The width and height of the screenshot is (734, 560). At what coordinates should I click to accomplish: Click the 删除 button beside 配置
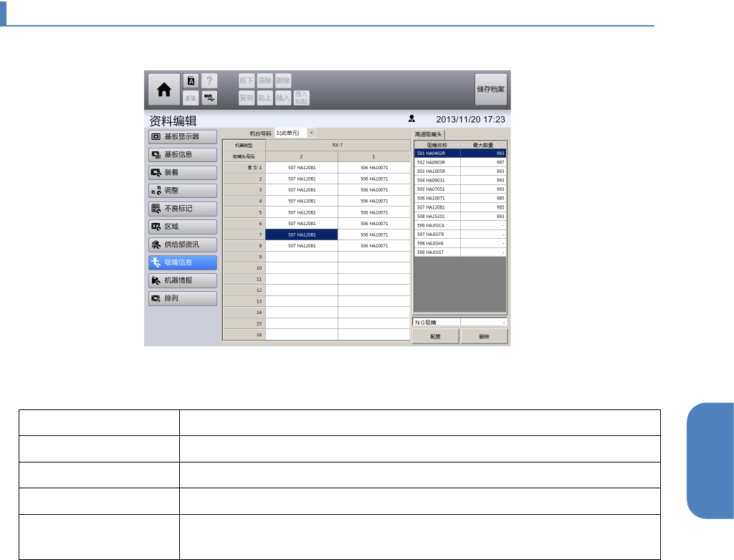click(484, 336)
